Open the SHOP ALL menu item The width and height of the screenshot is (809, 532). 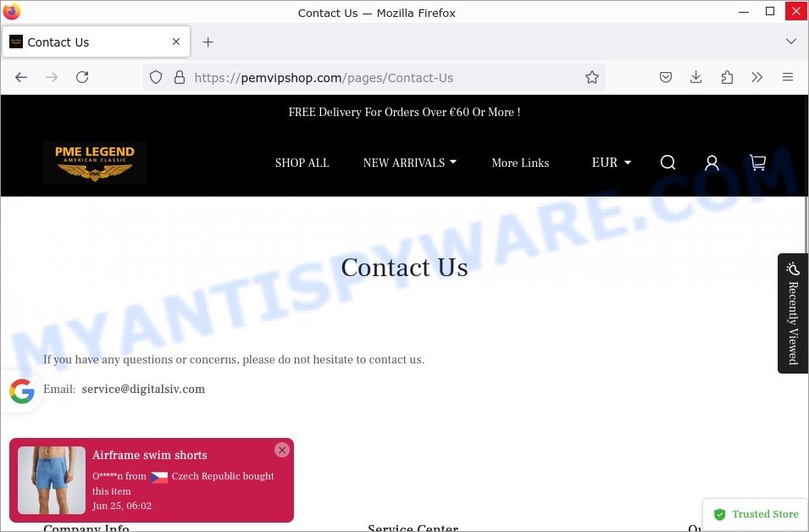click(302, 163)
